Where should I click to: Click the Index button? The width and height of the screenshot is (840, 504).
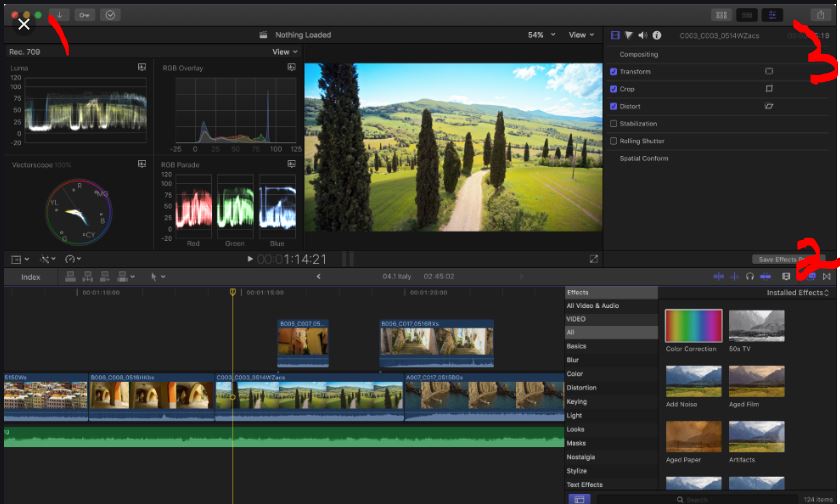click(31, 277)
